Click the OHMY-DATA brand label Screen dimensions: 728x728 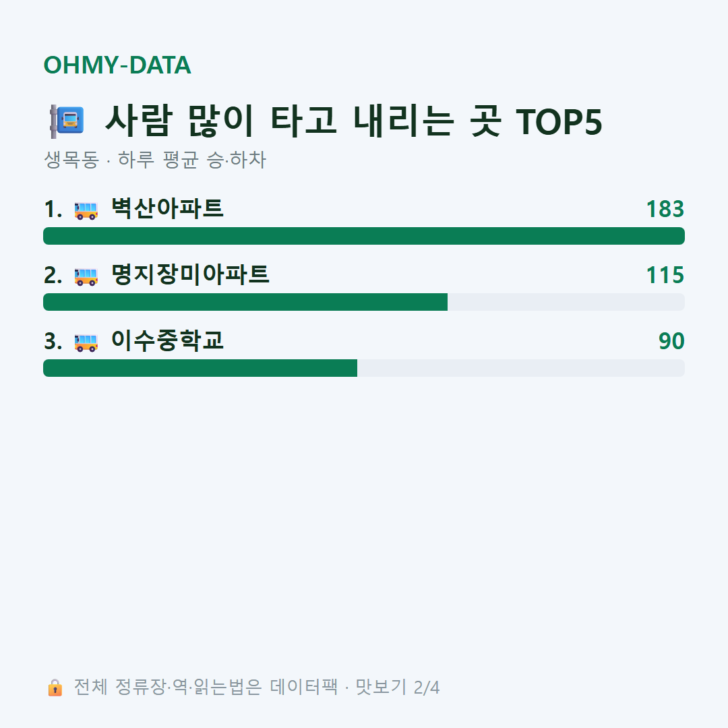click(117, 65)
